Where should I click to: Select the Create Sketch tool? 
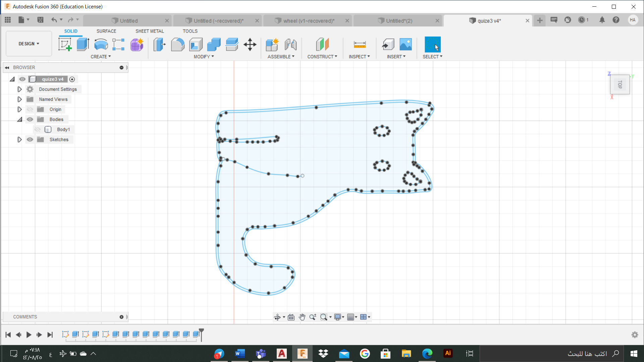(65, 44)
